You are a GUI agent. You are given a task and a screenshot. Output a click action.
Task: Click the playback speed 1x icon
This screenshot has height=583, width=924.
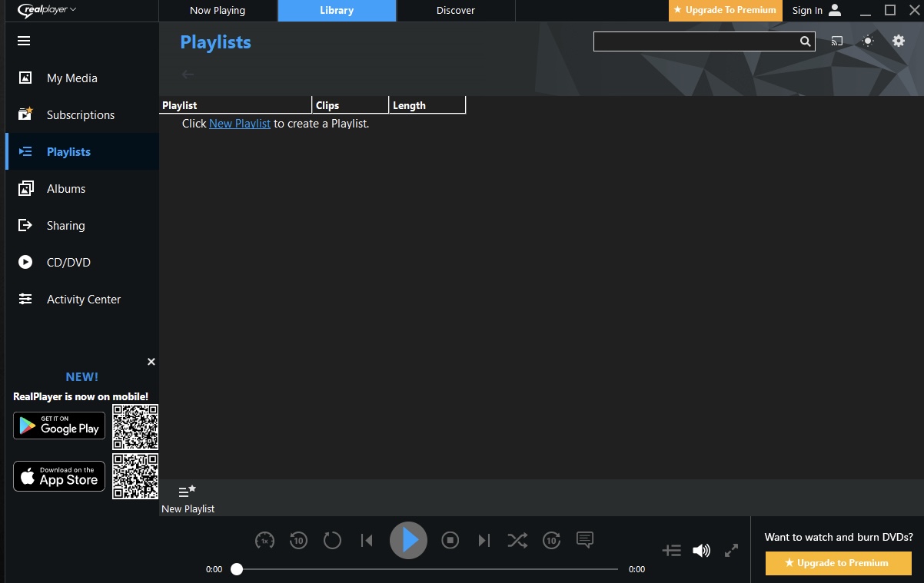pos(264,540)
